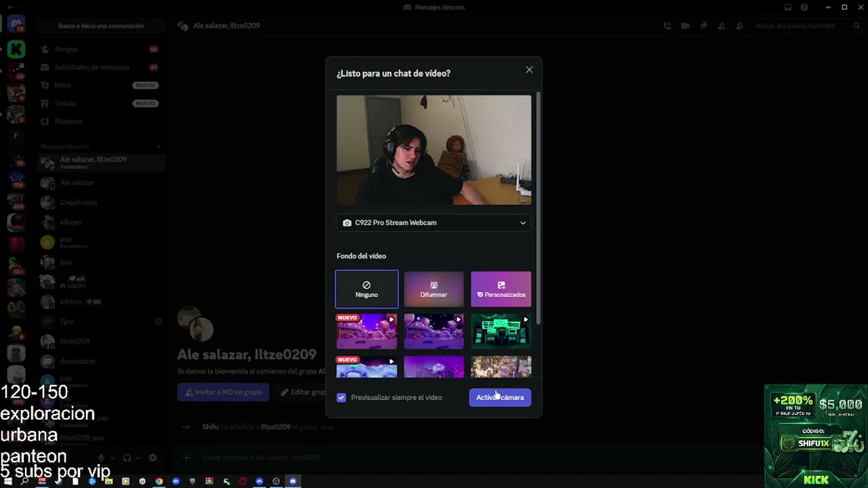Open the green K server icon
Screen dimensions: 868x488
16,49
